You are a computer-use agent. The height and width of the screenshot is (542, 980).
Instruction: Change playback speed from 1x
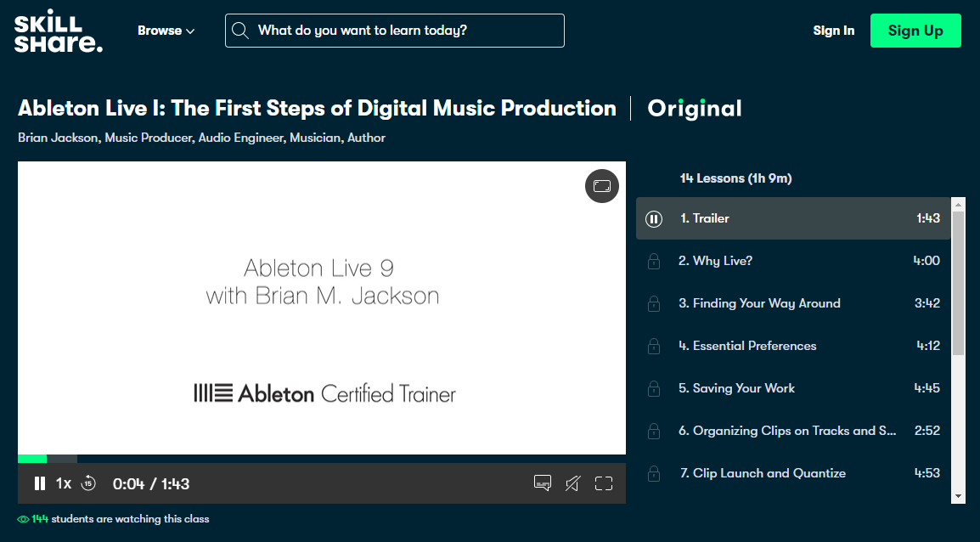pos(64,483)
